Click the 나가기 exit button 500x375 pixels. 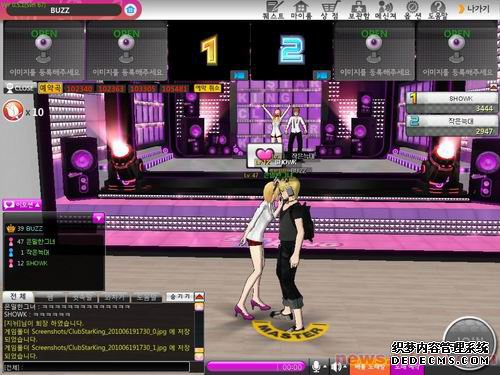[x=474, y=9]
